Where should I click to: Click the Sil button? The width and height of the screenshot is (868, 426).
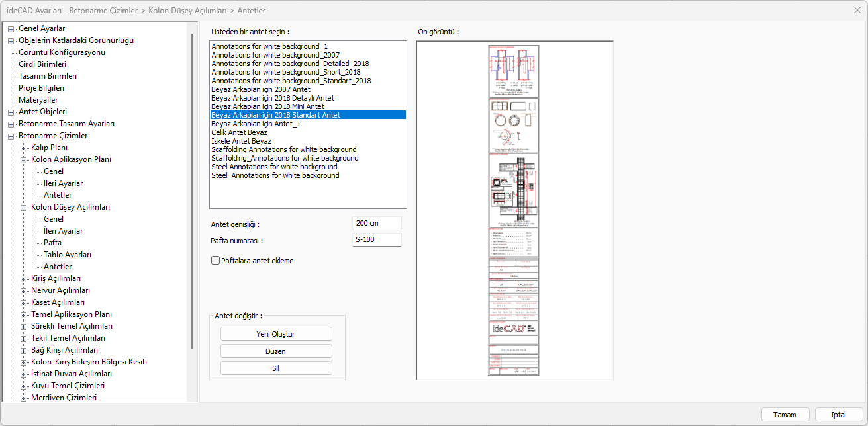[x=275, y=368]
